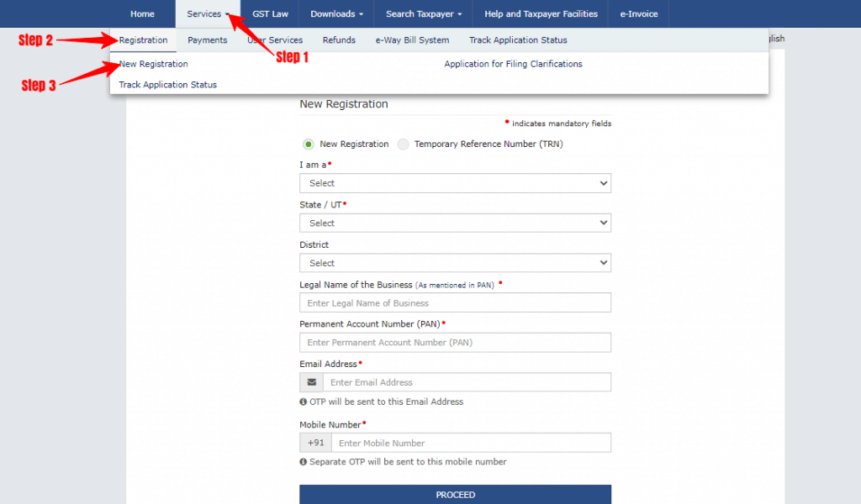This screenshot has height=504, width=861.
Task: Click info icon beside email OTP note
Action: tap(303, 402)
